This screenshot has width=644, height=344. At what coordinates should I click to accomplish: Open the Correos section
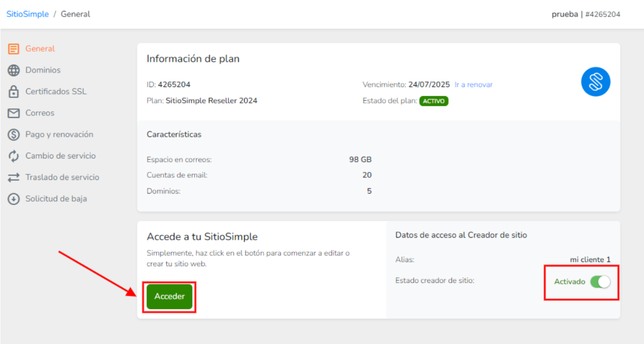tap(40, 113)
